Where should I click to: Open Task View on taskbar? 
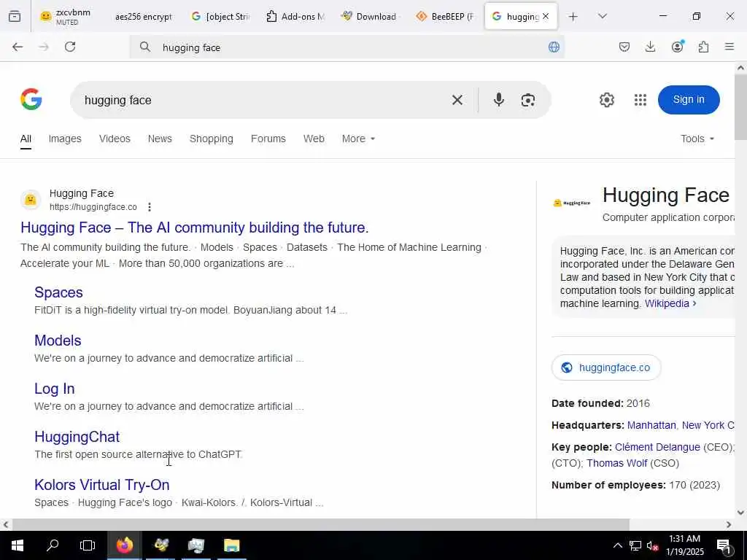click(88, 545)
